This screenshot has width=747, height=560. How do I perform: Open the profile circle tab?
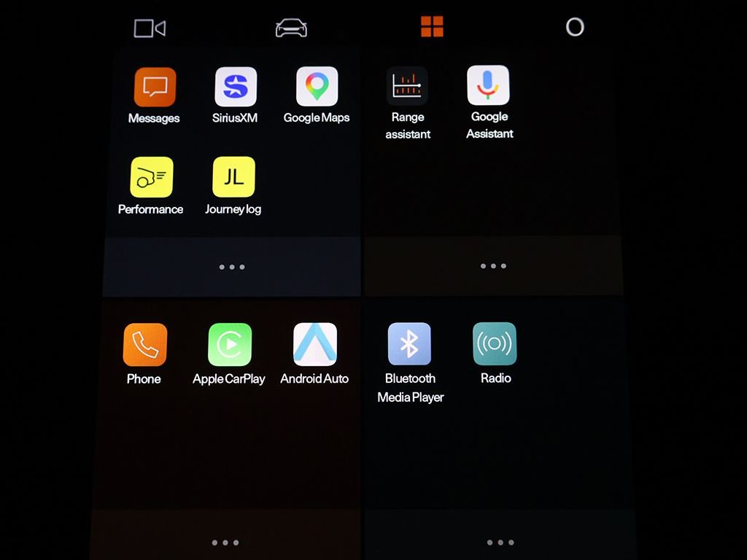575,27
